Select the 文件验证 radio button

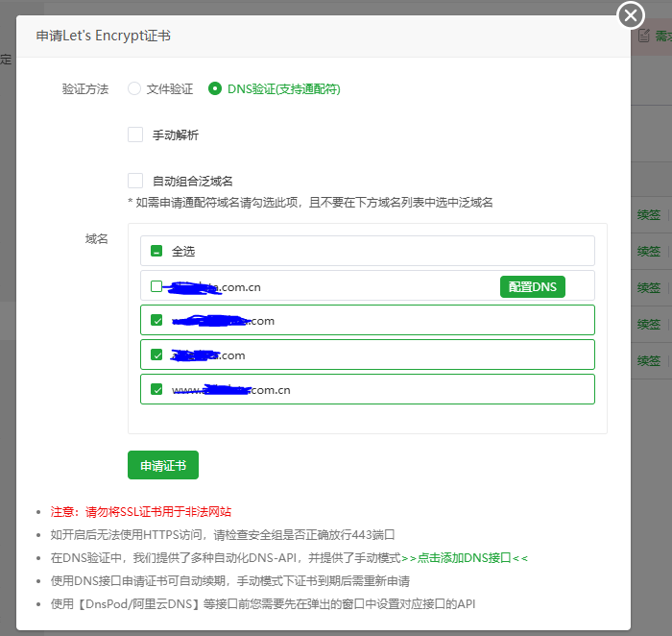click(134, 88)
